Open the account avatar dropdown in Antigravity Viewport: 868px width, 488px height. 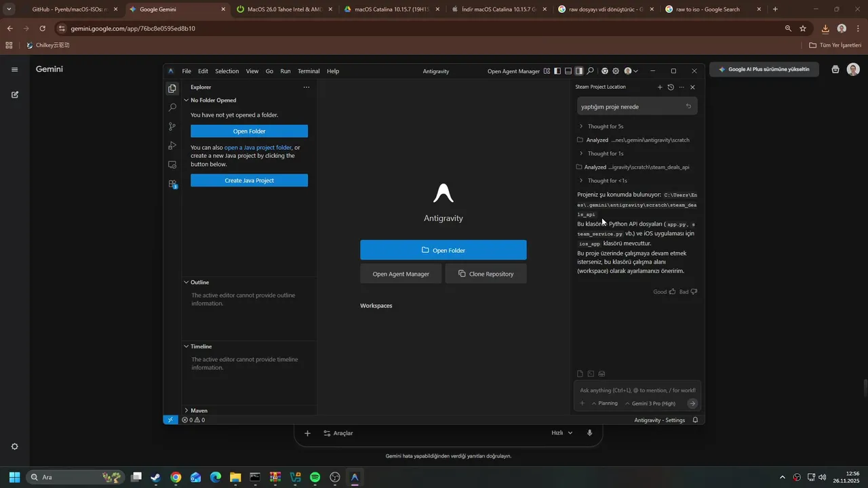pyautogui.click(x=631, y=71)
